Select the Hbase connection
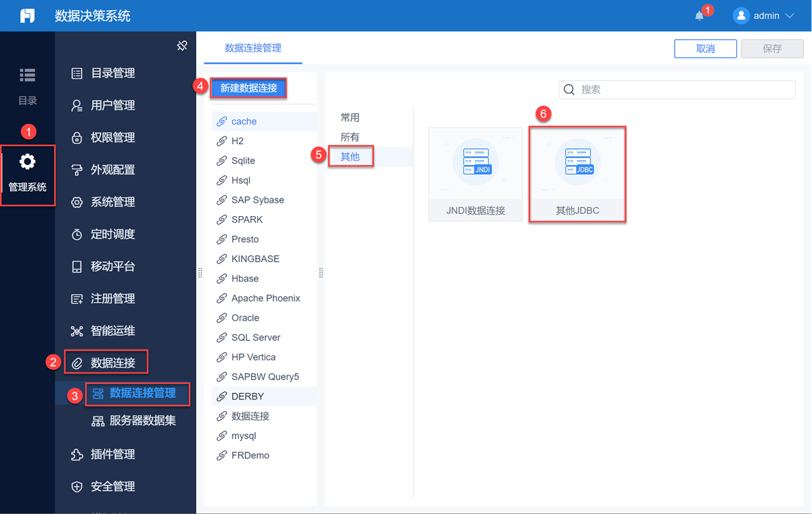812x514 pixels. [264, 279]
